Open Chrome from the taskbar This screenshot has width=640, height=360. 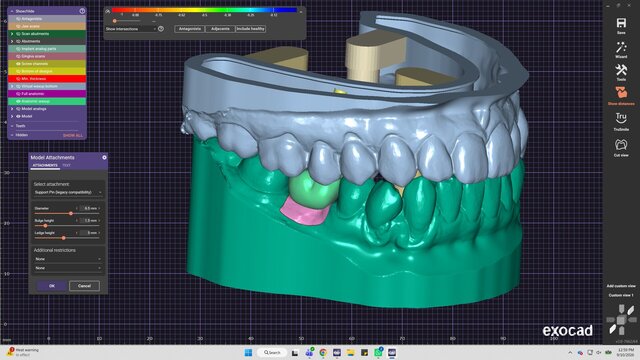[x=323, y=352]
